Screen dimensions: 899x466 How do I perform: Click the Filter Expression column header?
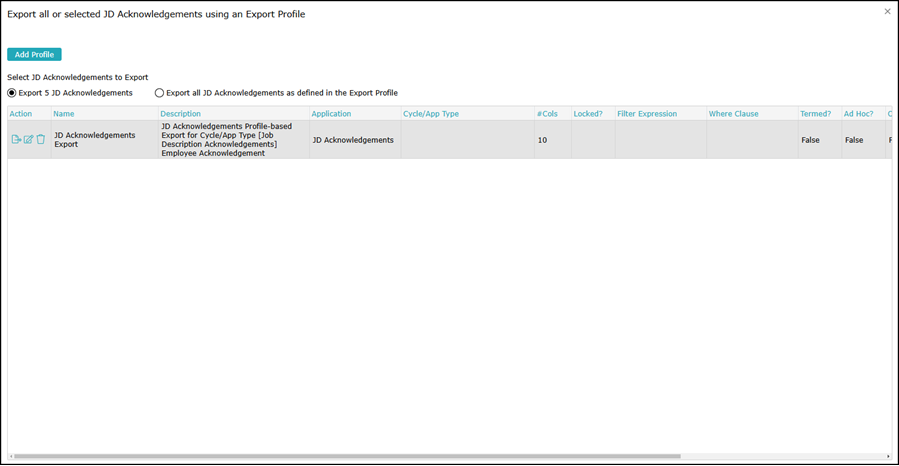click(647, 114)
